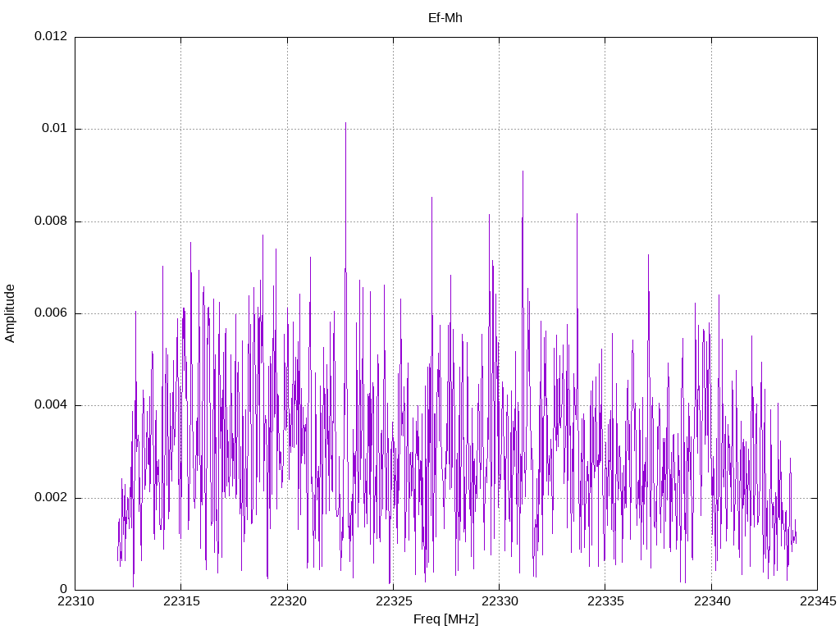Click the x-axis tick value 22310

coord(75,601)
